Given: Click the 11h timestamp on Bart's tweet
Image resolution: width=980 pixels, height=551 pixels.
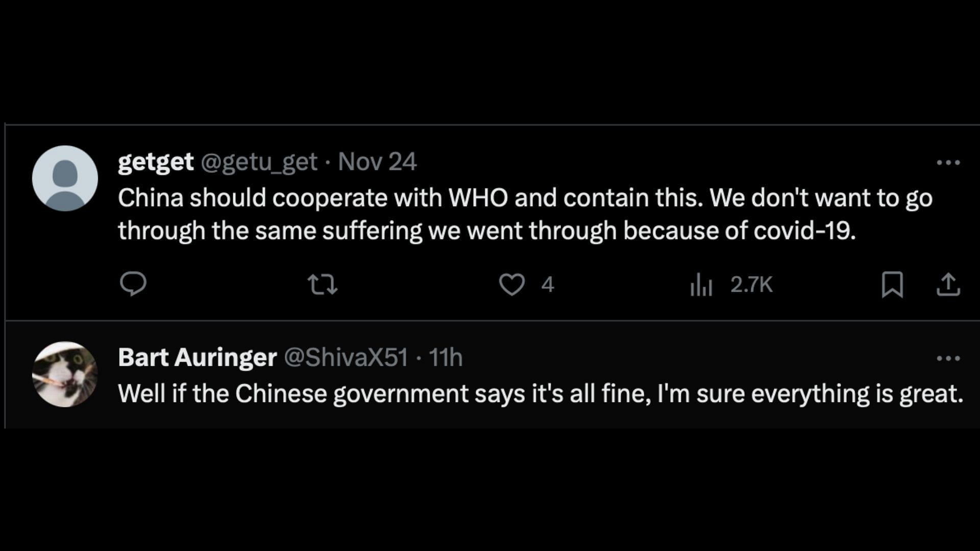Looking at the screenshot, I should pos(446,358).
